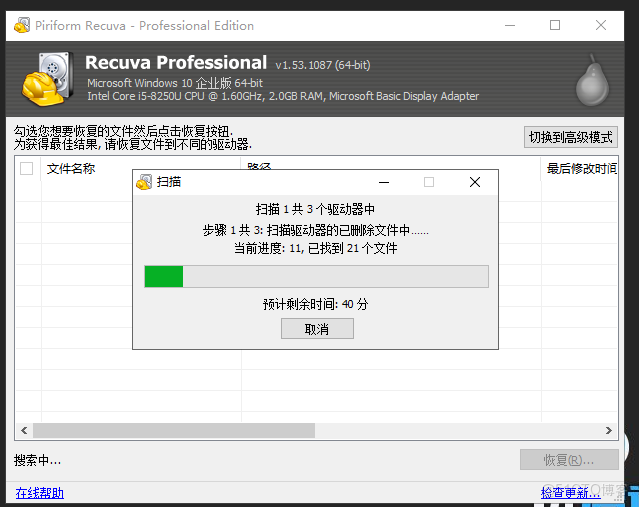
Task: Click the Piriform pear logo
Action: 592,81
